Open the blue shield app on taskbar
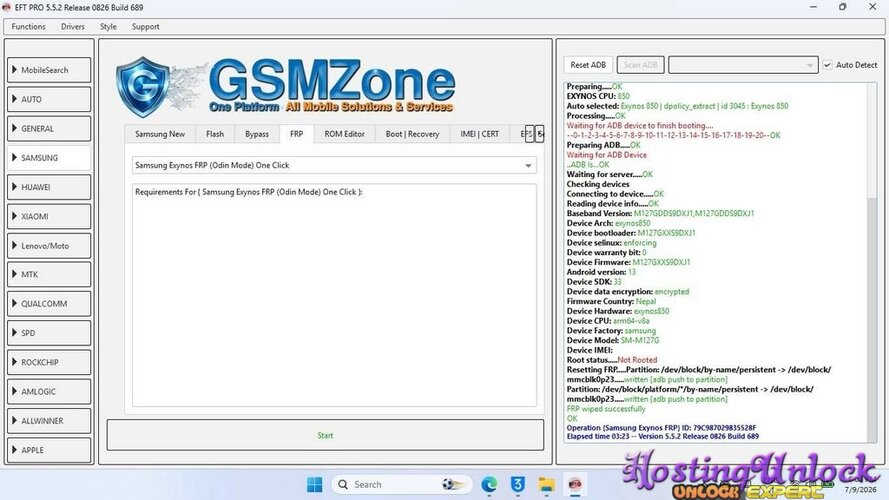The height and width of the screenshot is (500, 889). (518, 485)
